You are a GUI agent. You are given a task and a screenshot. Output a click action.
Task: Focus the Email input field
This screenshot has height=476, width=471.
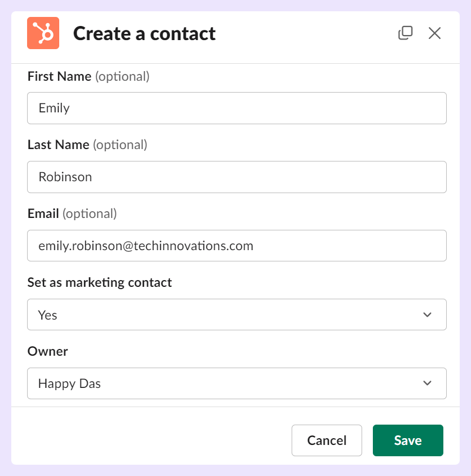click(236, 246)
